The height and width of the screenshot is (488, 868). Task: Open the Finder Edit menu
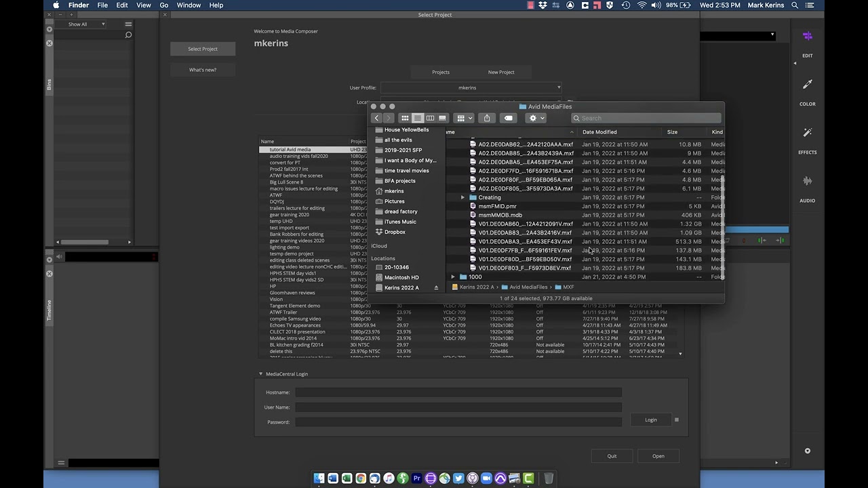coord(122,5)
